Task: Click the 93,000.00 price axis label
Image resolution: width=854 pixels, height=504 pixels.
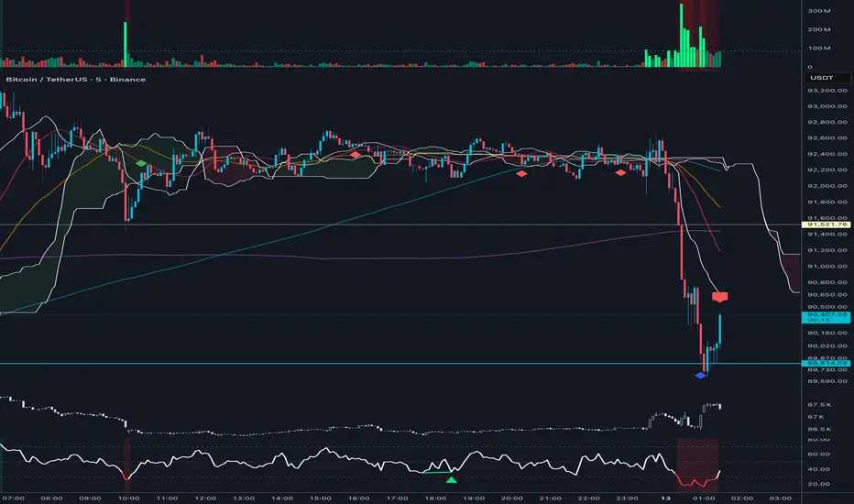Action: [x=827, y=106]
